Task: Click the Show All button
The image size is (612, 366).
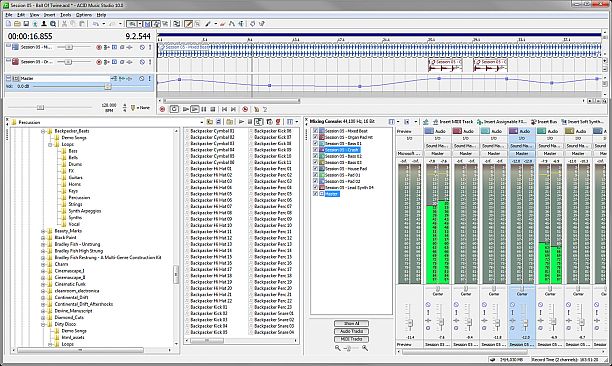Action: (x=351, y=323)
